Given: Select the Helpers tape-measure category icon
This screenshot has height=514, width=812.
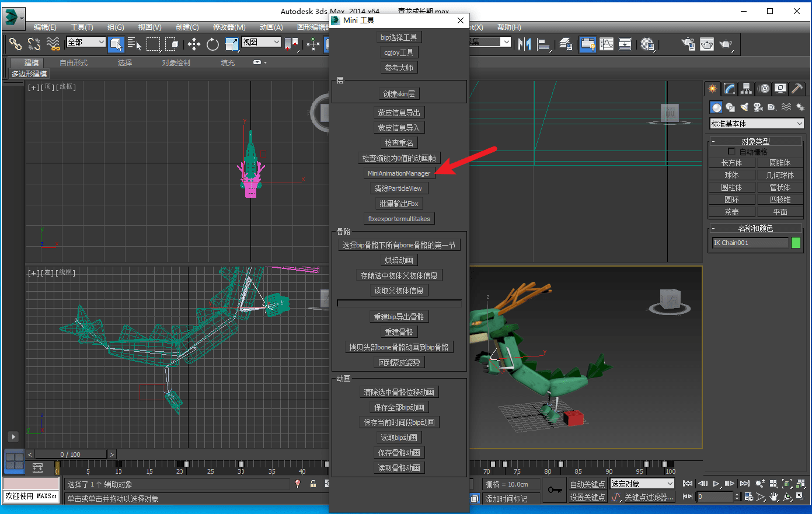Looking at the screenshot, I should coord(772,107).
